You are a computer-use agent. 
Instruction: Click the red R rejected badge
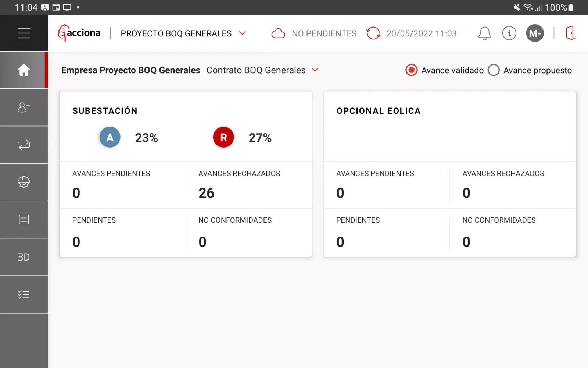coord(223,137)
